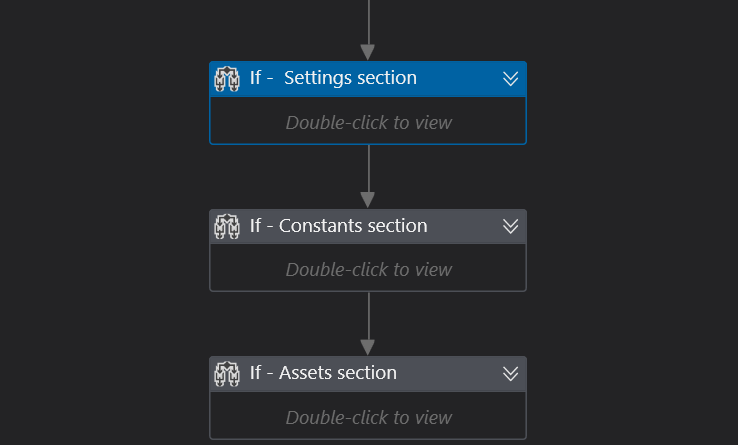Click the If activity icon on Assets section

tap(227, 373)
